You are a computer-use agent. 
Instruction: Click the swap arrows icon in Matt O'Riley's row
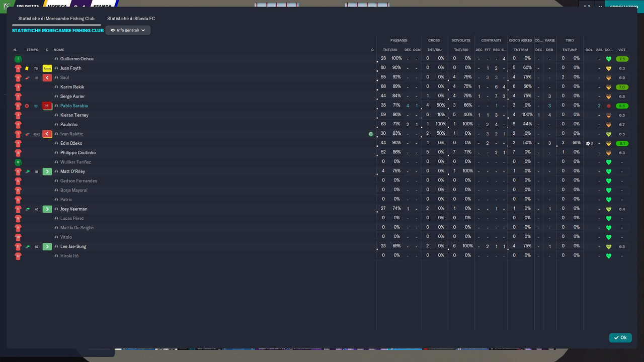click(x=27, y=172)
